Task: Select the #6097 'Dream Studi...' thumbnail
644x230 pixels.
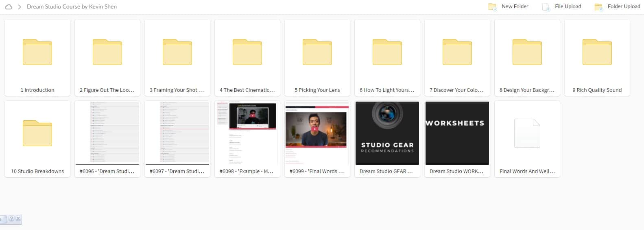Action: click(177, 133)
